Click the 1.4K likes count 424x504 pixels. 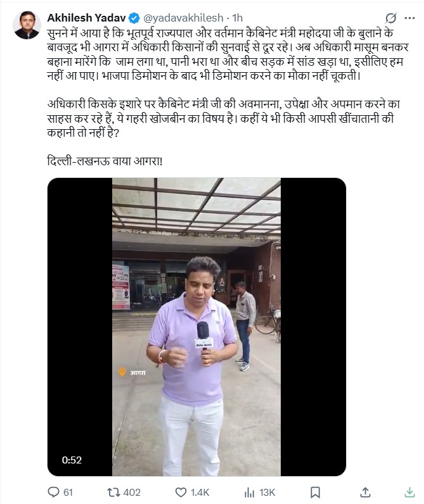tap(200, 493)
